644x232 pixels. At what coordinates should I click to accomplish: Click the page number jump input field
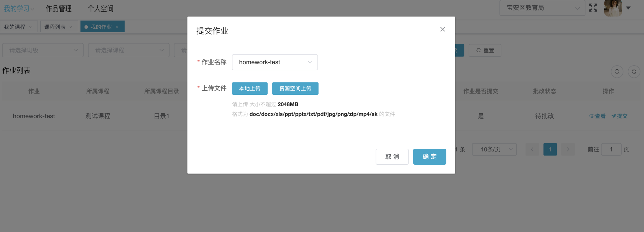[x=611, y=149]
